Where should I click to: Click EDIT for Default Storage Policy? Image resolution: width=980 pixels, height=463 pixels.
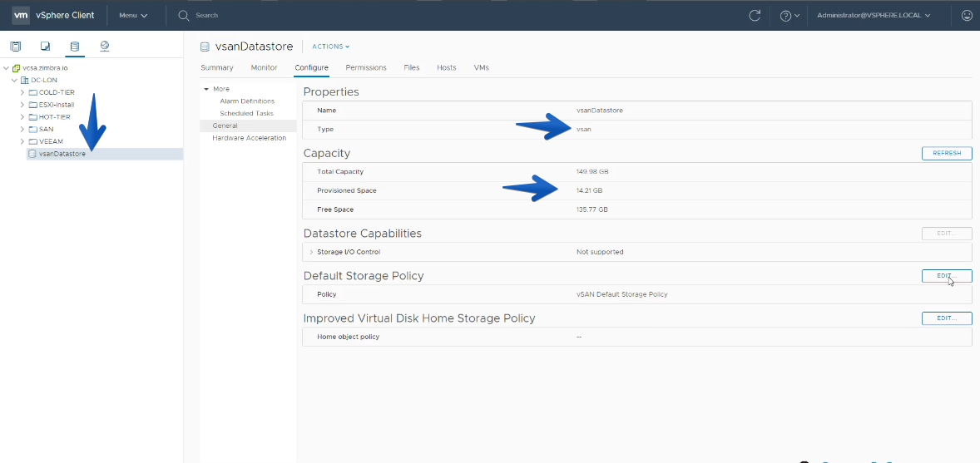coord(946,276)
